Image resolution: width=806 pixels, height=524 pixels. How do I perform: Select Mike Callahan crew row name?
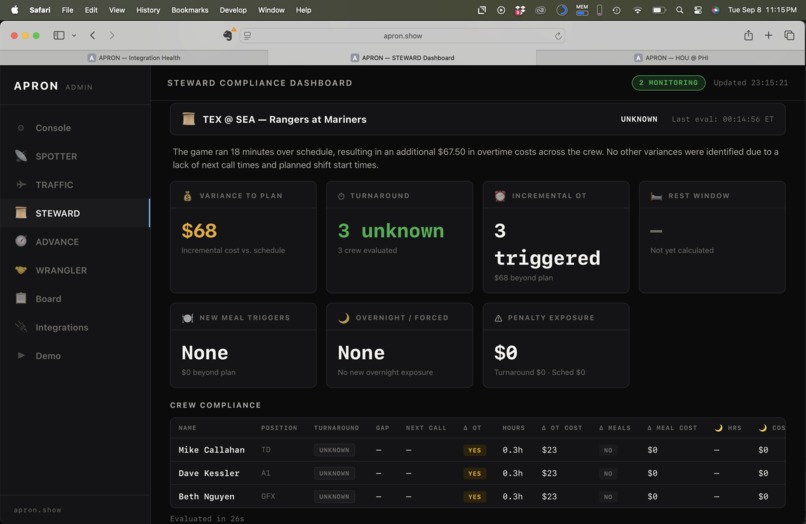pyautogui.click(x=211, y=450)
